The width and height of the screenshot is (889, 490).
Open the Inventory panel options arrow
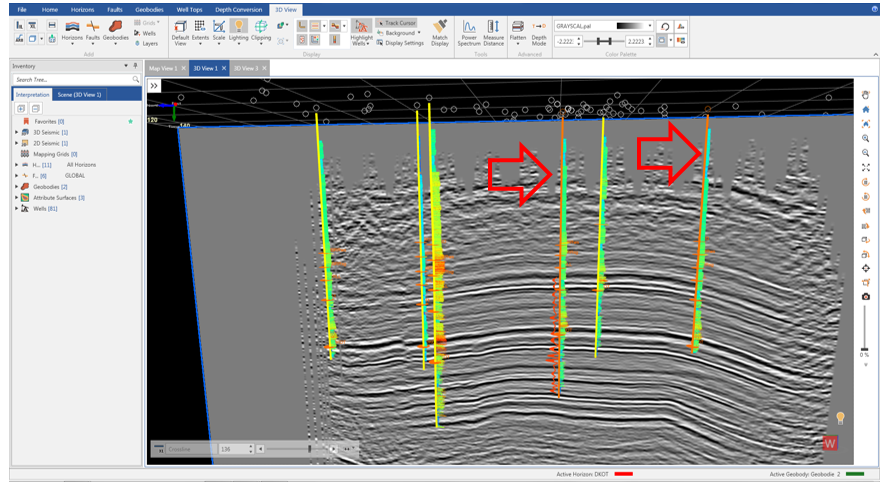(x=126, y=66)
